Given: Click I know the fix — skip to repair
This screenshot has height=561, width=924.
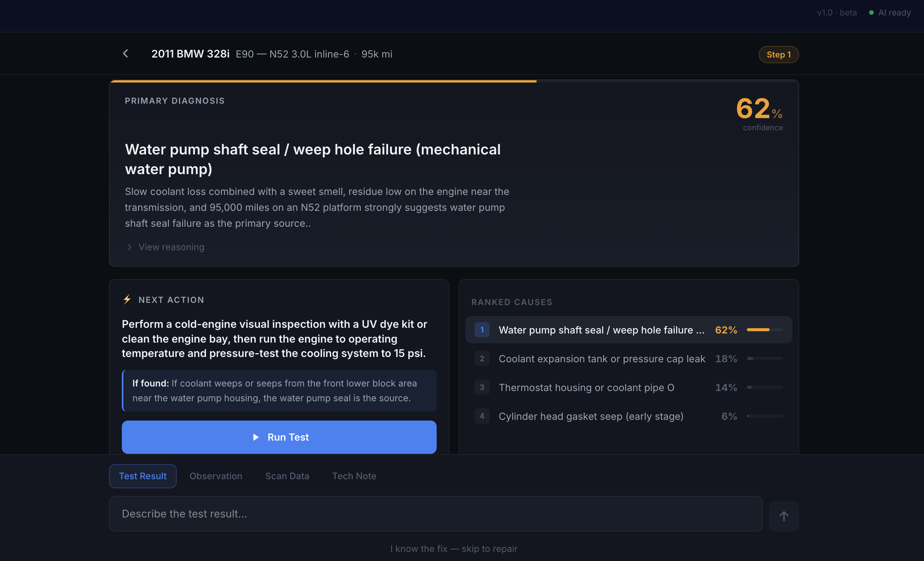Looking at the screenshot, I should tap(454, 549).
